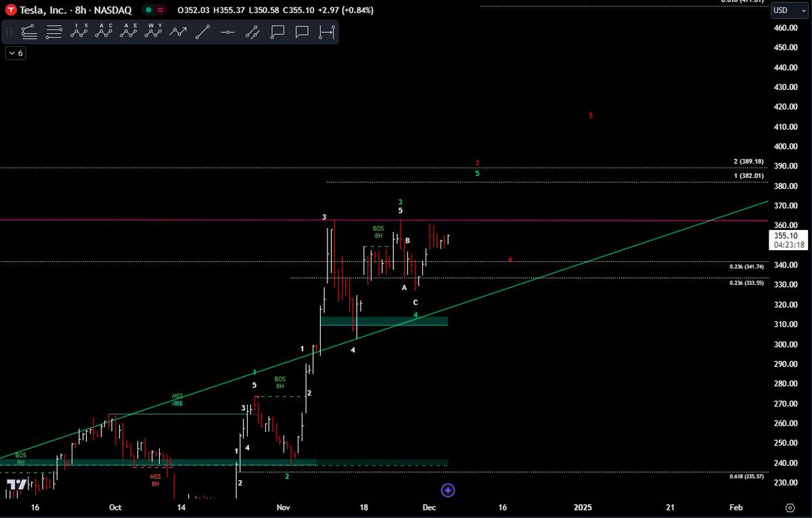
Task: Click the TradingView logo in the corner
Action: pos(17,485)
